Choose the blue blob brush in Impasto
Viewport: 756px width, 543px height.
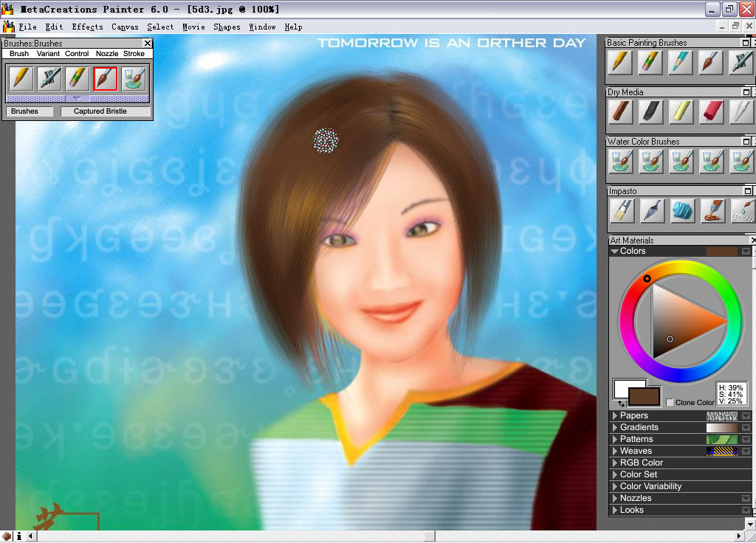682,211
